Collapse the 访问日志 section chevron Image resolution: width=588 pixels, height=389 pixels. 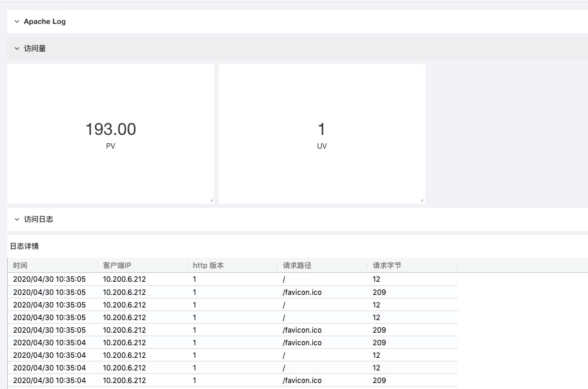pos(17,219)
